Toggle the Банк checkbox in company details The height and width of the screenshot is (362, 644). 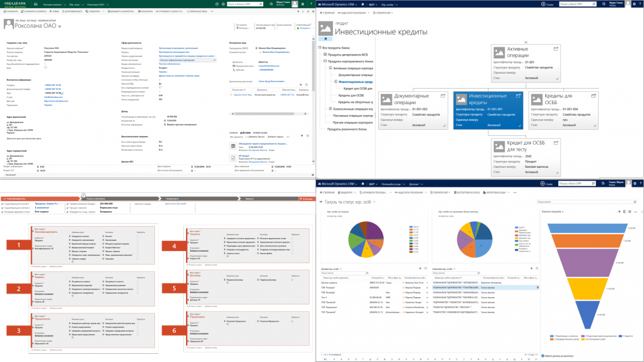[x=45, y=68]
